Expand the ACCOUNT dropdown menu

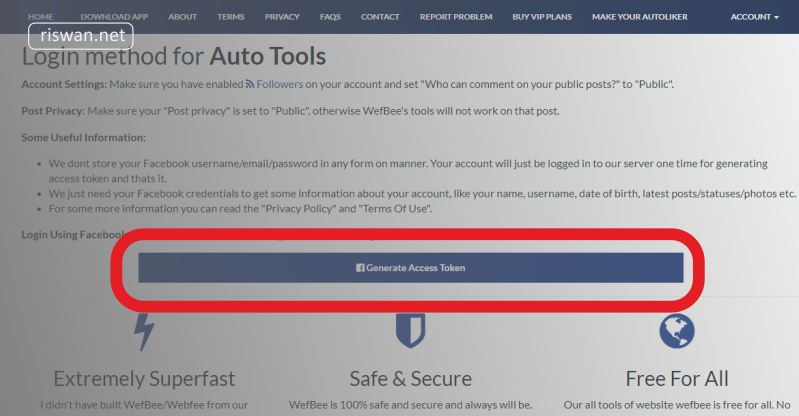tap(755, 17)
